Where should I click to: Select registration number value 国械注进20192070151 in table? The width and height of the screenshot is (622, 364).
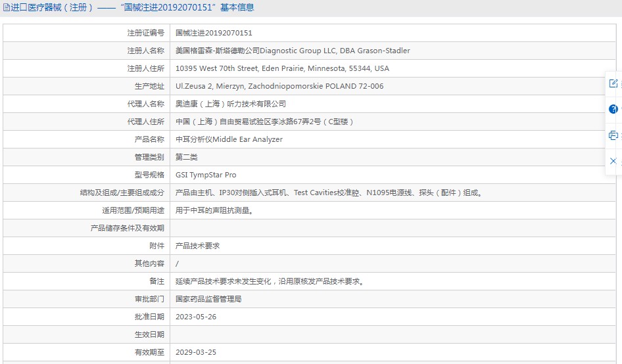pyautogui.click(x=214, y=33)
